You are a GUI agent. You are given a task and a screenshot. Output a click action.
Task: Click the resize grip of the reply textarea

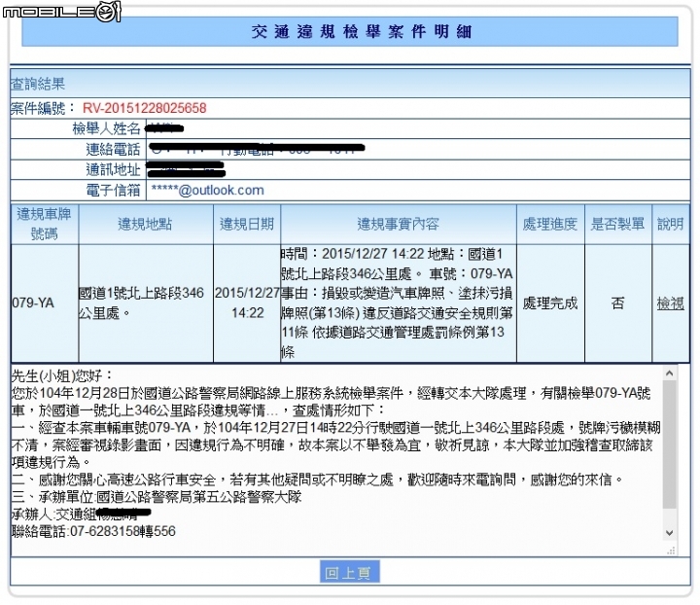[671, 551]
